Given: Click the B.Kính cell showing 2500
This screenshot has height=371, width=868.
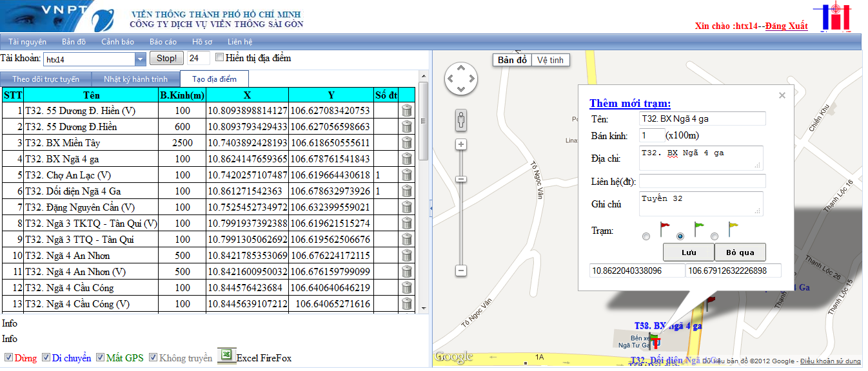Looking at the screenshot, I should tap(182, 143).
